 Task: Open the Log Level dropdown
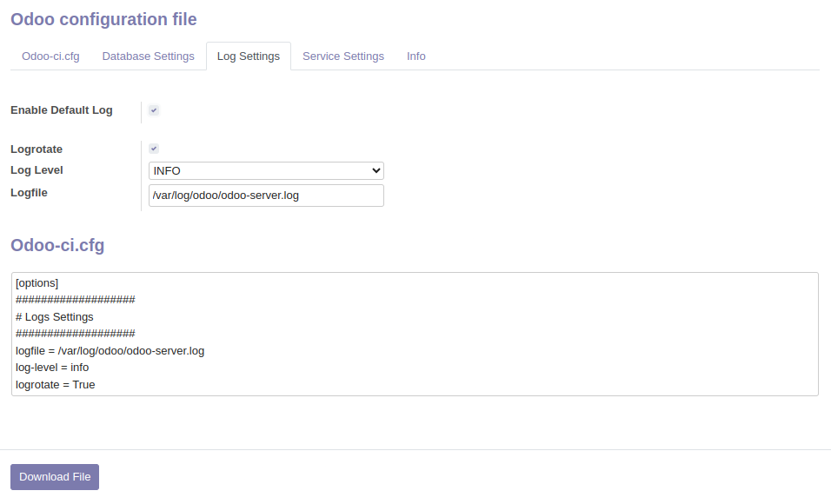coord(266,170)
